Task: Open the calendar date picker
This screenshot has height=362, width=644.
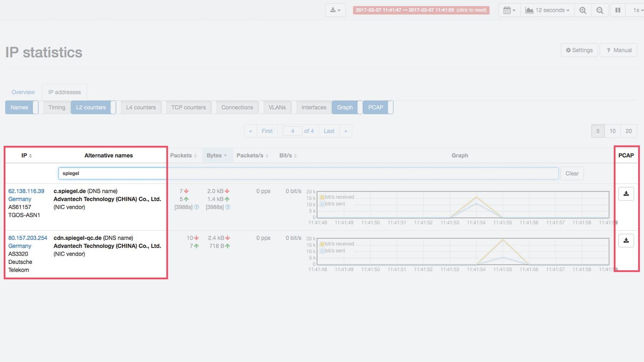Action: [509, 10]
